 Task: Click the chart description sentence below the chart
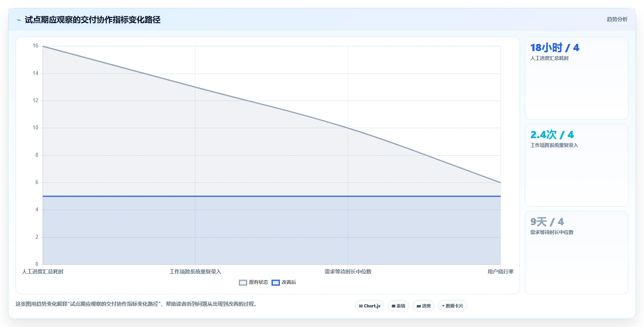pyautogui.click(x=137, y=304)
